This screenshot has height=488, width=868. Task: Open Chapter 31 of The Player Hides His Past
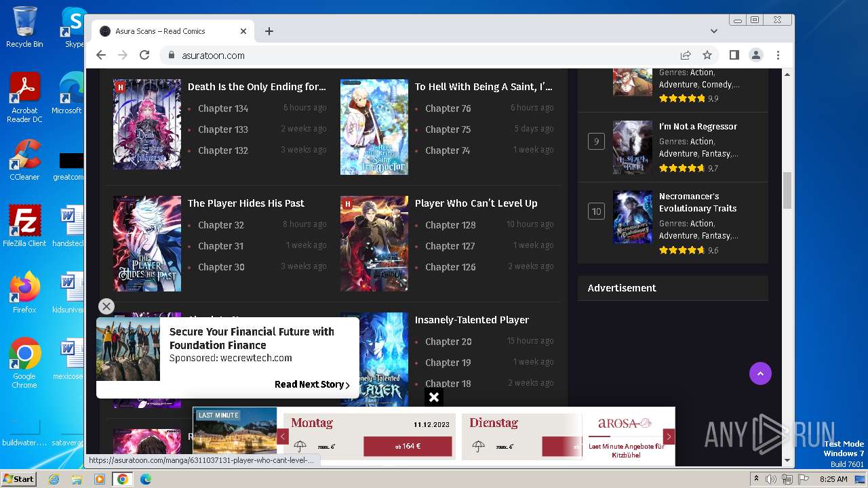220,246
